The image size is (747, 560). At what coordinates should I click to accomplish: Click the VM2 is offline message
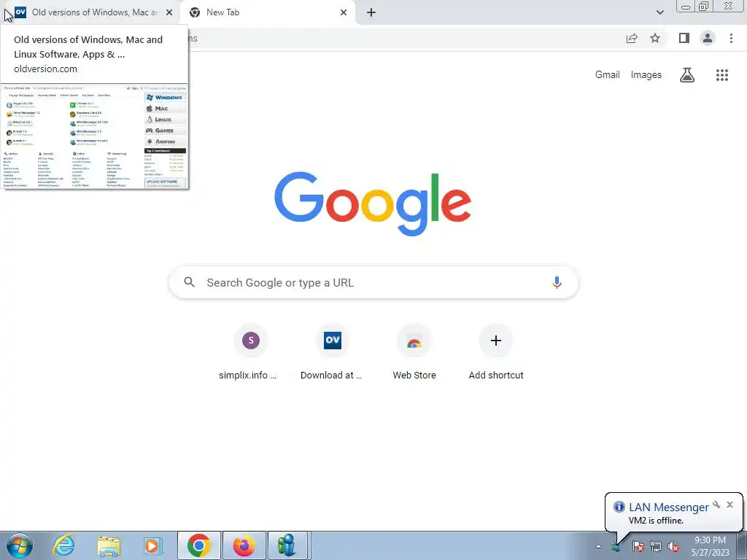pos(656,521)
